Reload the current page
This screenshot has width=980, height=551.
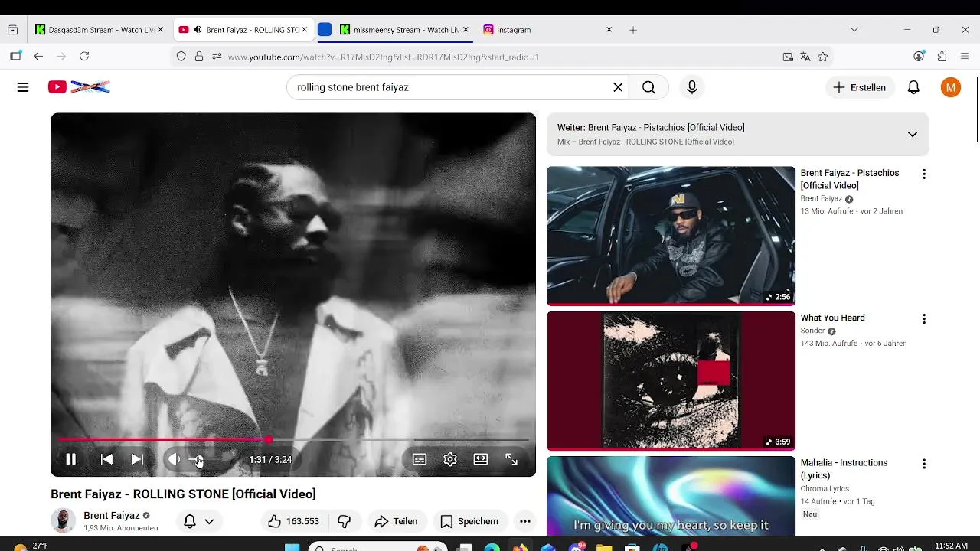coord(84,57)
